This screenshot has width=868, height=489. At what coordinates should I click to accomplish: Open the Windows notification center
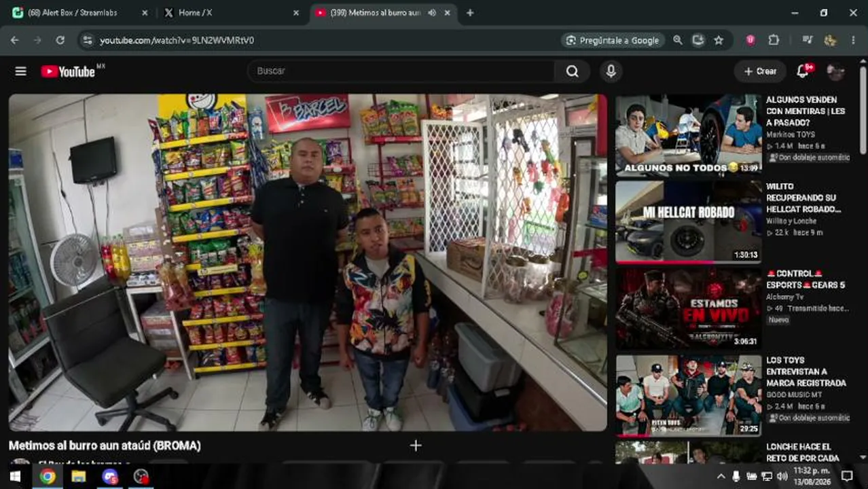pos(847,476)
